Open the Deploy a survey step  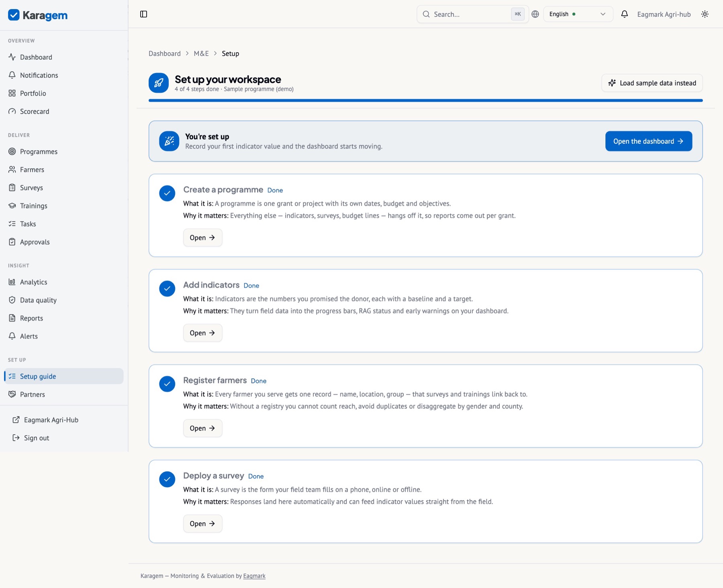point(203,523)
